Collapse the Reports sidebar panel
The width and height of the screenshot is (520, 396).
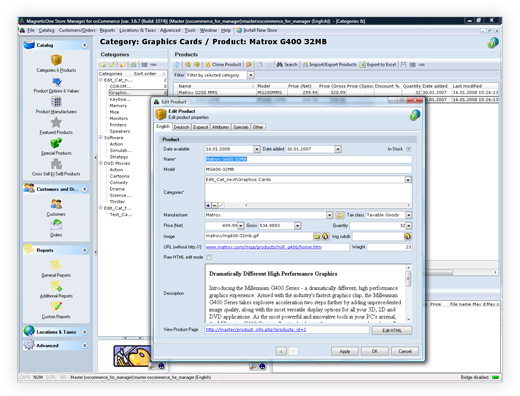(x=85, y=250)
